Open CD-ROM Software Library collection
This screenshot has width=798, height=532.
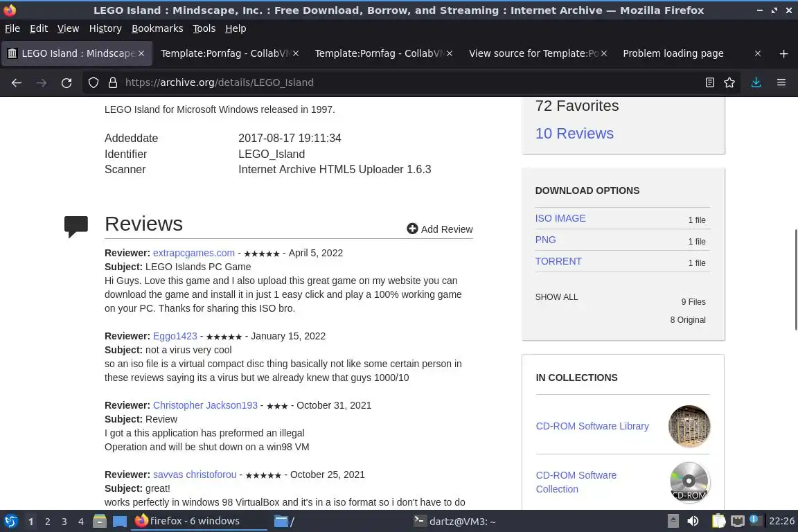592,426
